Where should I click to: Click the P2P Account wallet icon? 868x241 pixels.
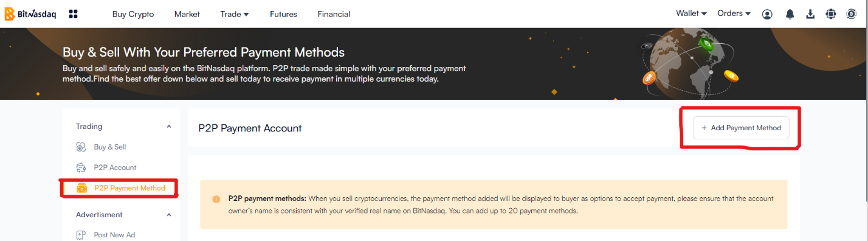81,167
